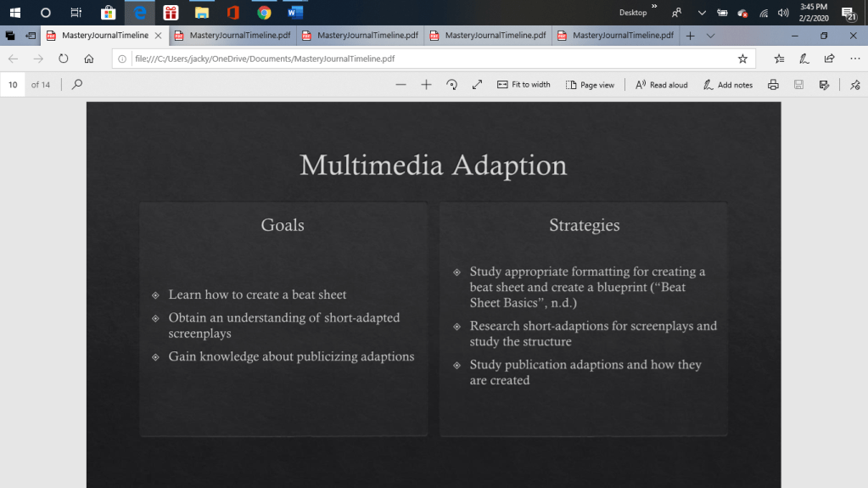The width and height of the screenshot is (868, 488).
Task: Rotate the PDF page
Action: (x=451, y=85)
